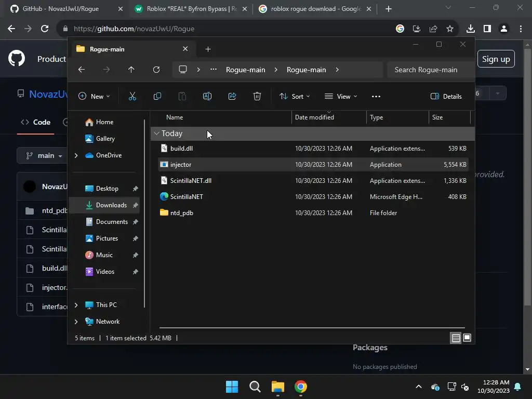Open the Code tab on GitHub
Image resolution: width=532 pixels, height=399 pixels.
coord(36,122)
